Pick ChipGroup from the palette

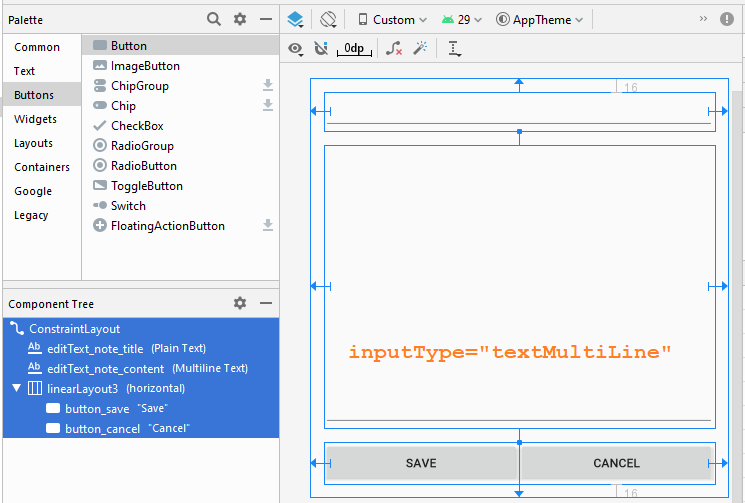pos(181,85)
